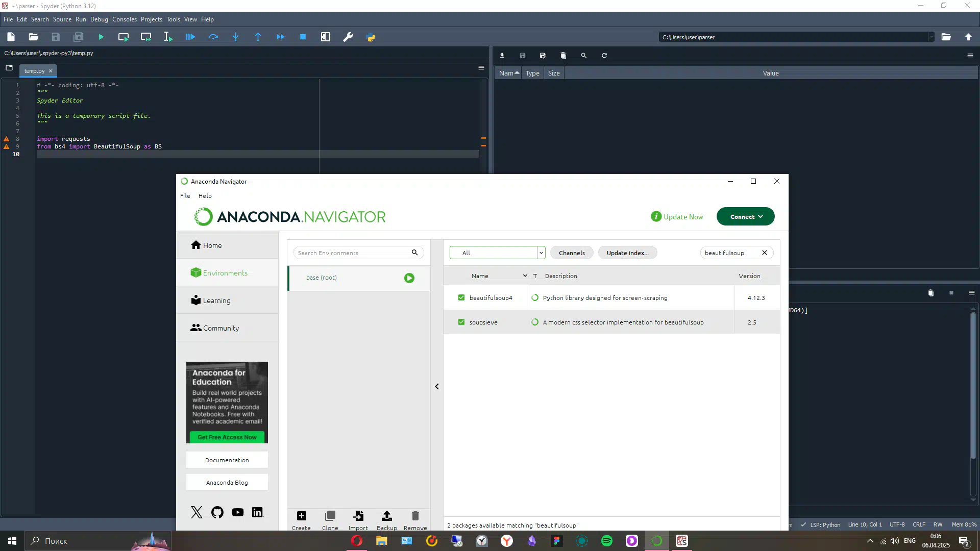Screen dimensions: 980x551
Task: Open the Anaconda Navigator Help menu
Action: click(205, 196)
